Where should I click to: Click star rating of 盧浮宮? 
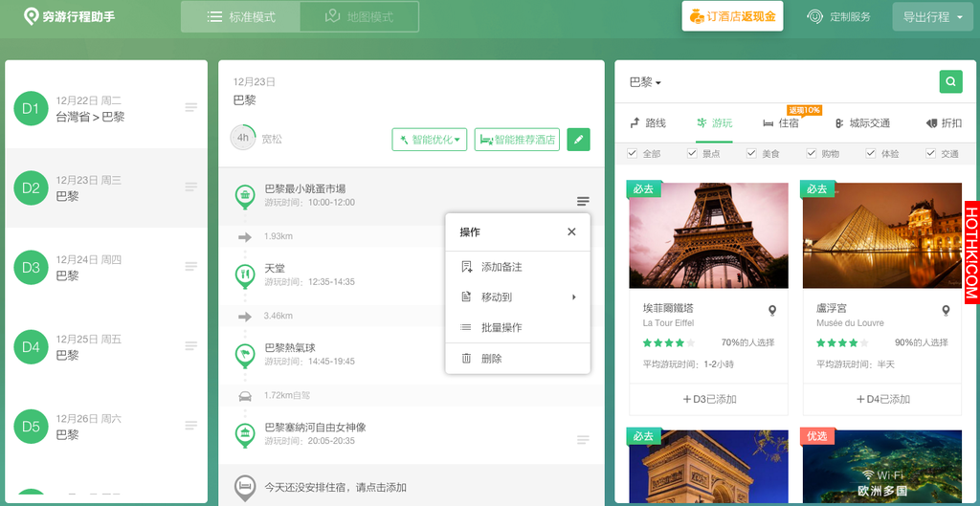(x=842, y=343)
